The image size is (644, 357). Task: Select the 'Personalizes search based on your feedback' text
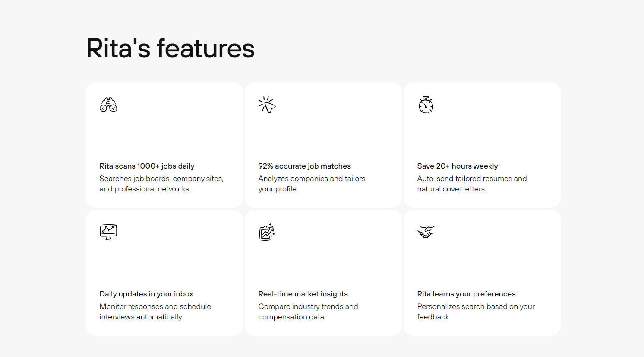coord(476,312)
